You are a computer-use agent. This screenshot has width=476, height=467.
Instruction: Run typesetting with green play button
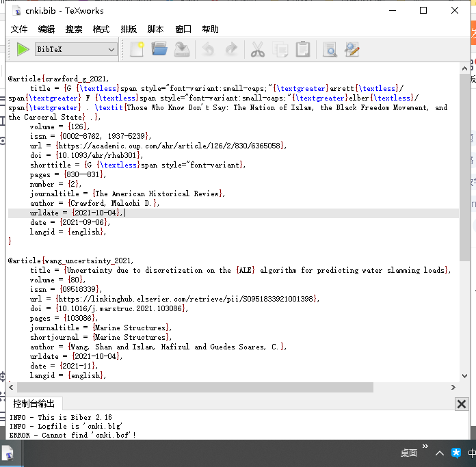(23, 49)
